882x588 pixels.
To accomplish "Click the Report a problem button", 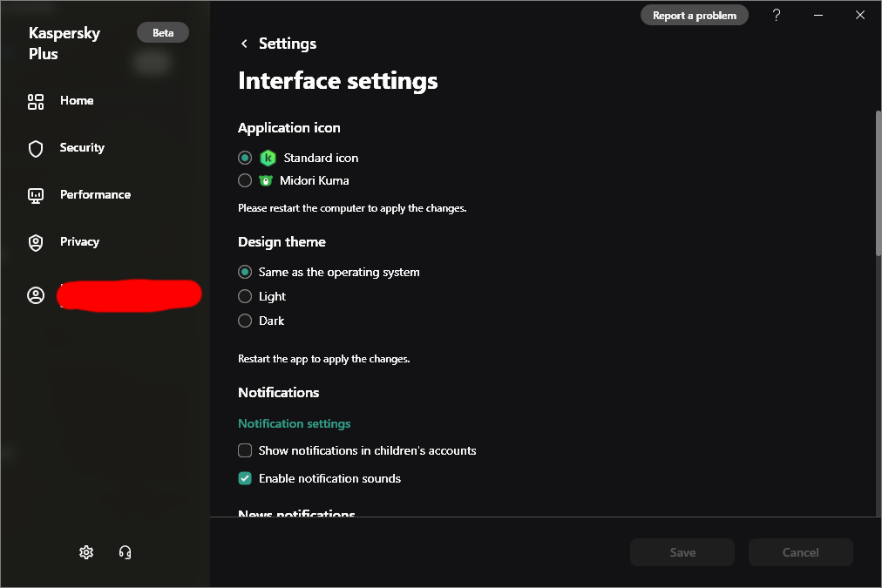I will point(694,15).
